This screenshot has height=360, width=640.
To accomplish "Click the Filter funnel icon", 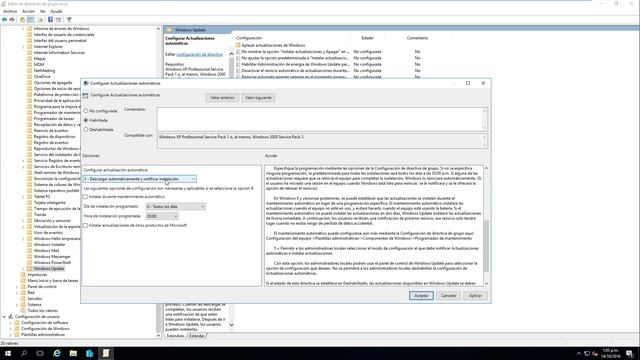I will (x=69, y=20).
